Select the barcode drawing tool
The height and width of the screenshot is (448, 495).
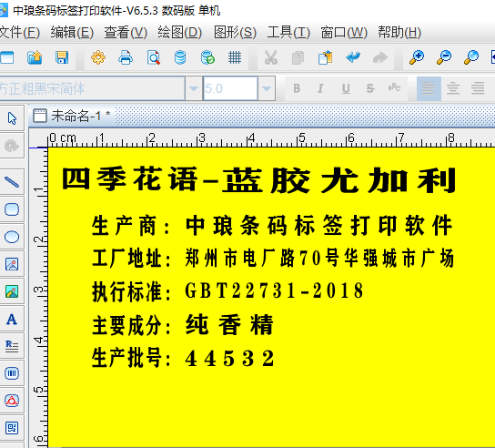point(12,373)
